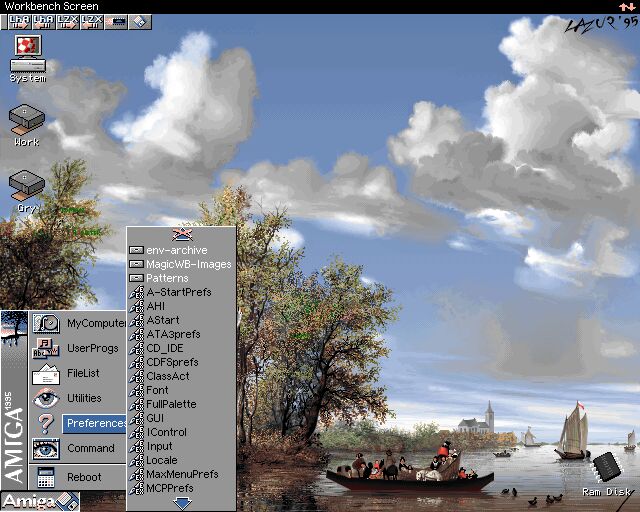Open the Patterns drawer entry

click(x=181, y=278)
